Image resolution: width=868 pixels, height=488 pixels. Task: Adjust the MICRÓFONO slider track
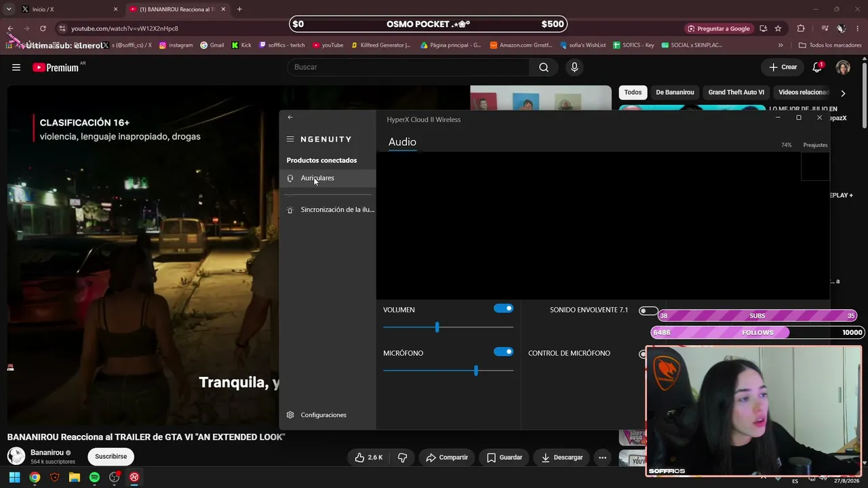point(448,371)
